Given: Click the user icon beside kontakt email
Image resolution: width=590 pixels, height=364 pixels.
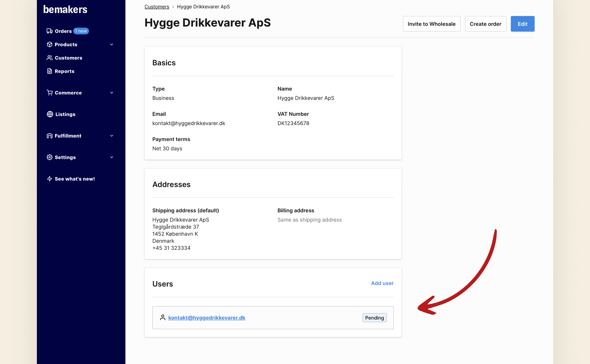Looking at the screenshot, I should tap(163, 317).
